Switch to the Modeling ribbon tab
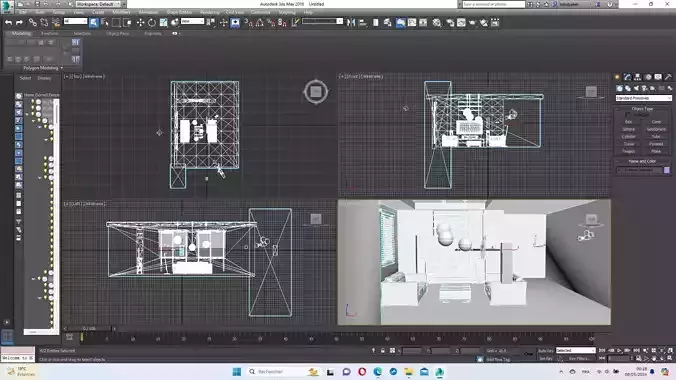The image size is (676, 380). (x=21, y=33)
